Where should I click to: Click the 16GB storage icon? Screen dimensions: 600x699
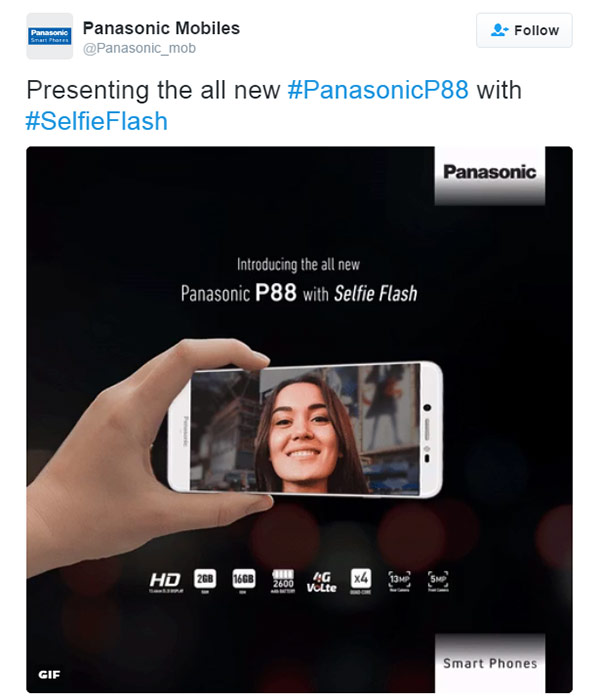(243, 581)
